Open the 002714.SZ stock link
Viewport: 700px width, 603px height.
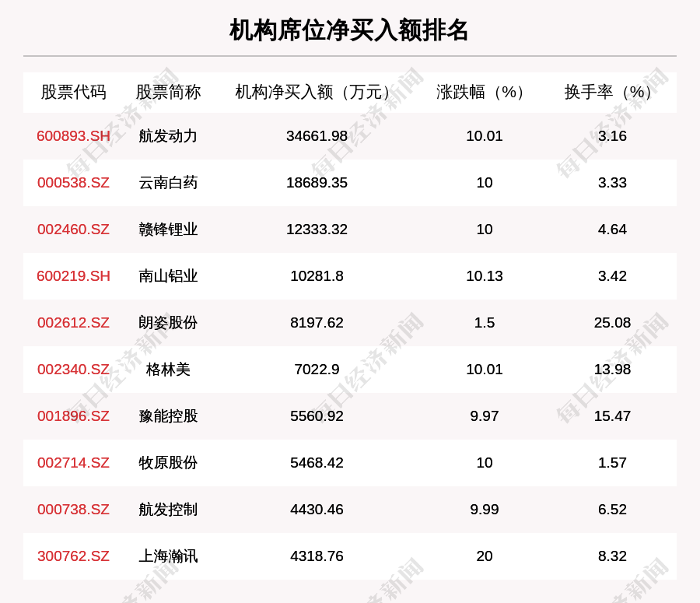click(73, 463)
